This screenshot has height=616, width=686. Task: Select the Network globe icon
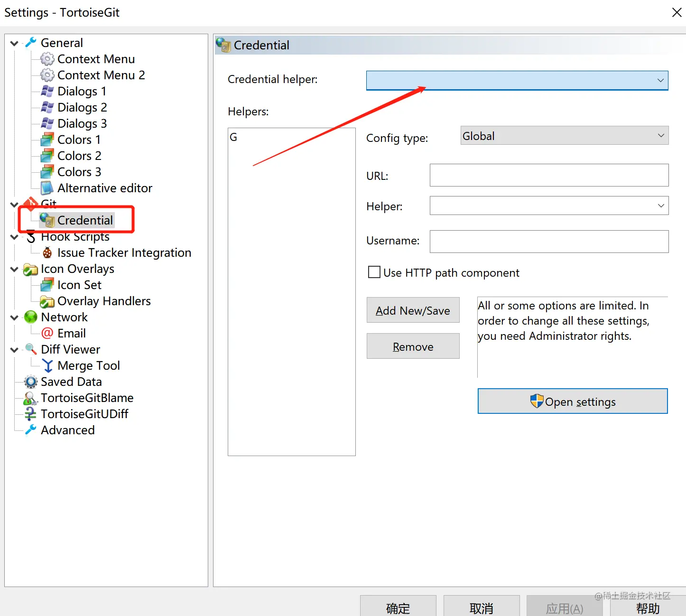pos(31,317)
